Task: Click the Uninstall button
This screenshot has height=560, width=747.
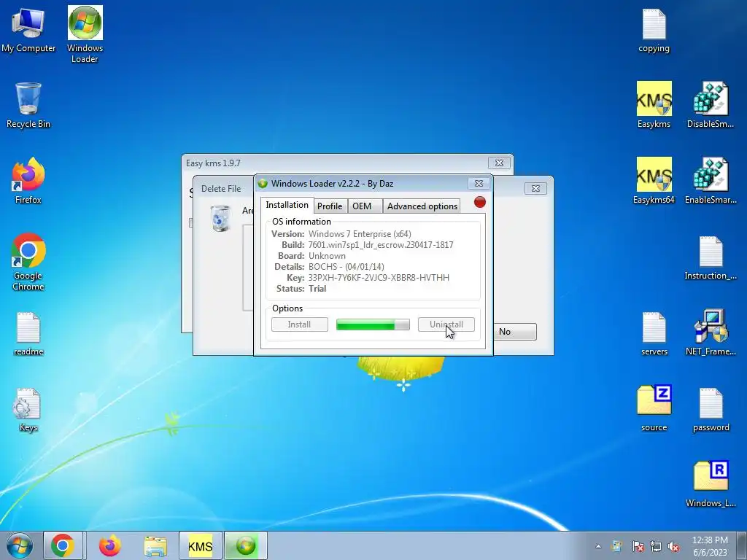Action: click(x=446, y=324)
